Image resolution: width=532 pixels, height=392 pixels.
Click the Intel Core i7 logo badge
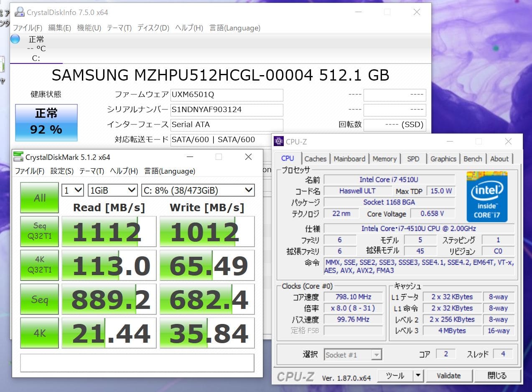pyautogui.click(x=487, y=197)
